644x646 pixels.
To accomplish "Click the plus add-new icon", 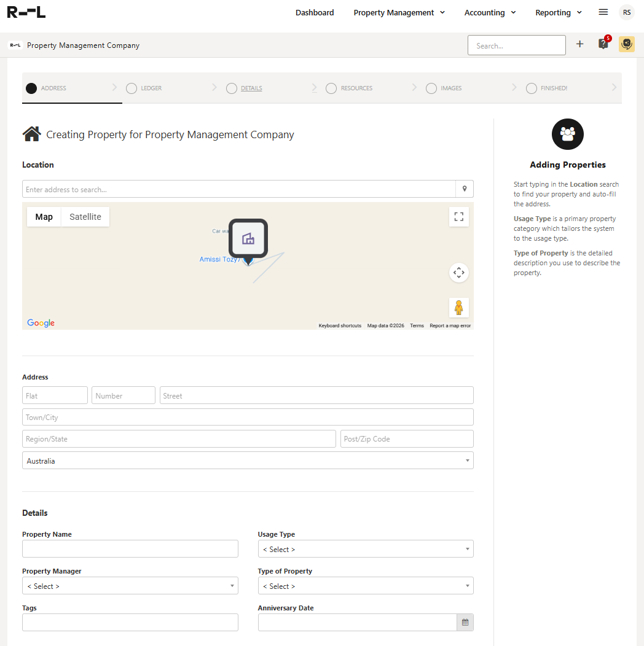I will click(579, 44).
